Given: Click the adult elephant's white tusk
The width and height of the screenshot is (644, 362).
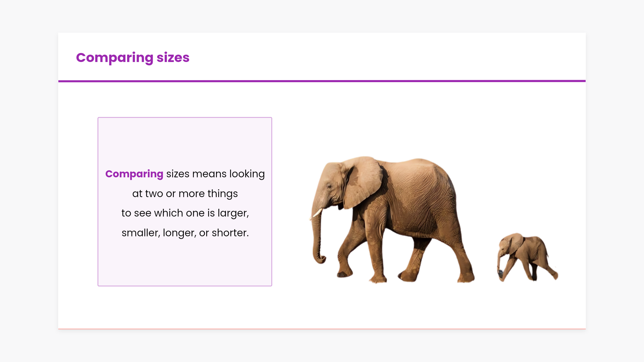Looking at the screenshot, I should click(317, 213).
